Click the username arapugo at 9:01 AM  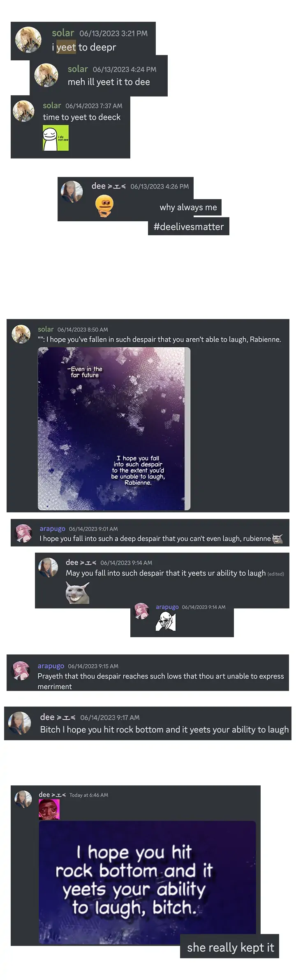(52, 528)
